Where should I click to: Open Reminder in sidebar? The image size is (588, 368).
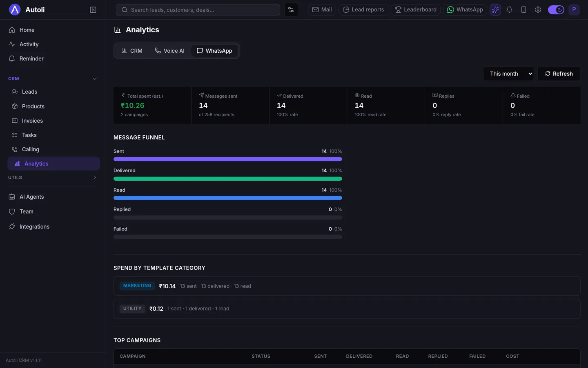click(53, 58)
